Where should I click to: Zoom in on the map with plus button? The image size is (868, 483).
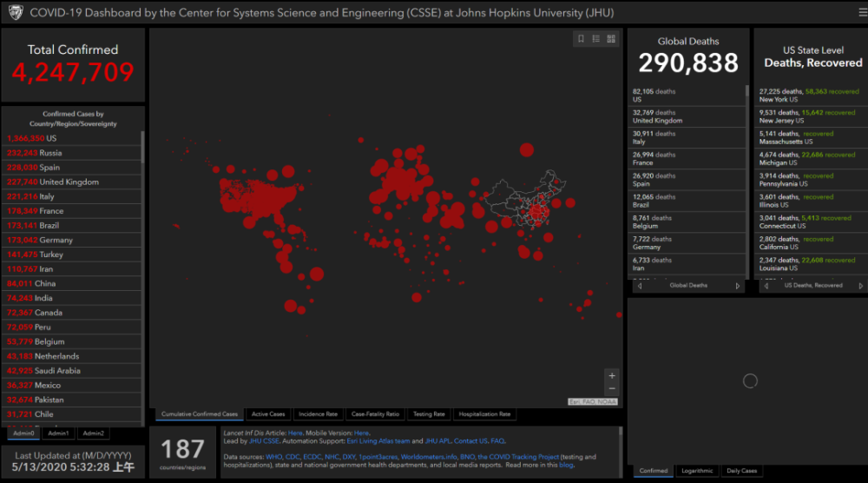[612, 375]
